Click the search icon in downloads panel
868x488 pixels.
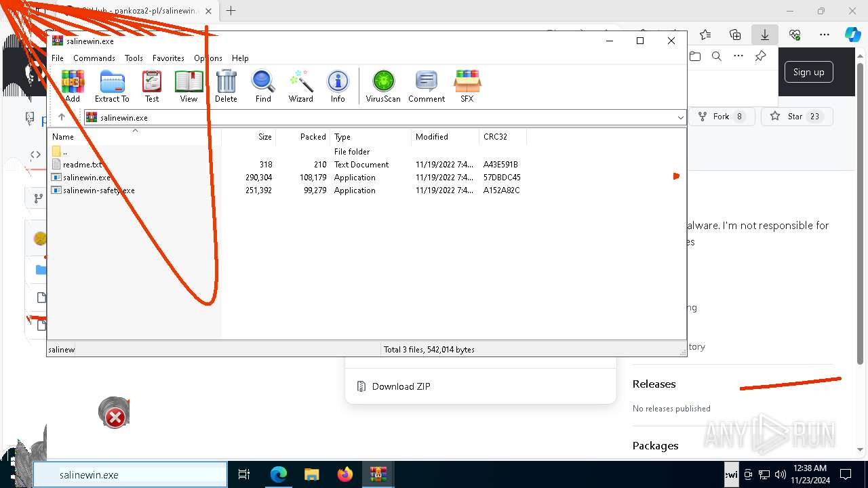coord(716,56)
